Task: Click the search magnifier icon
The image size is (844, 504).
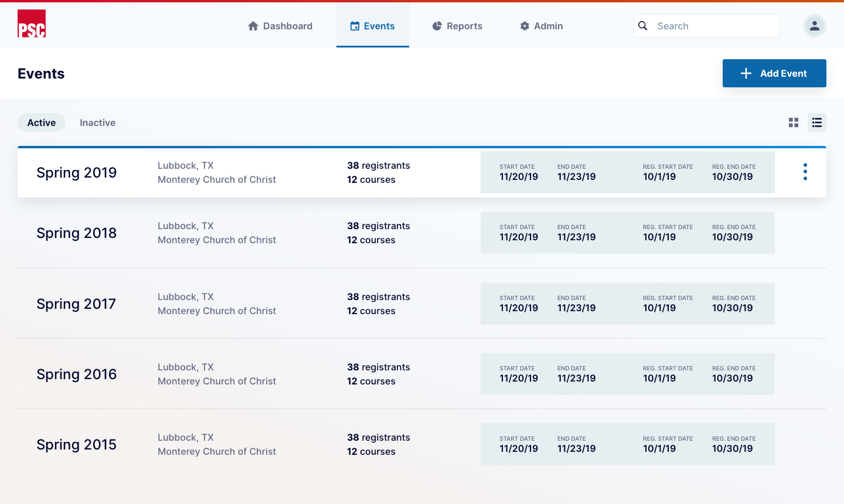Action: coord(643,26)
